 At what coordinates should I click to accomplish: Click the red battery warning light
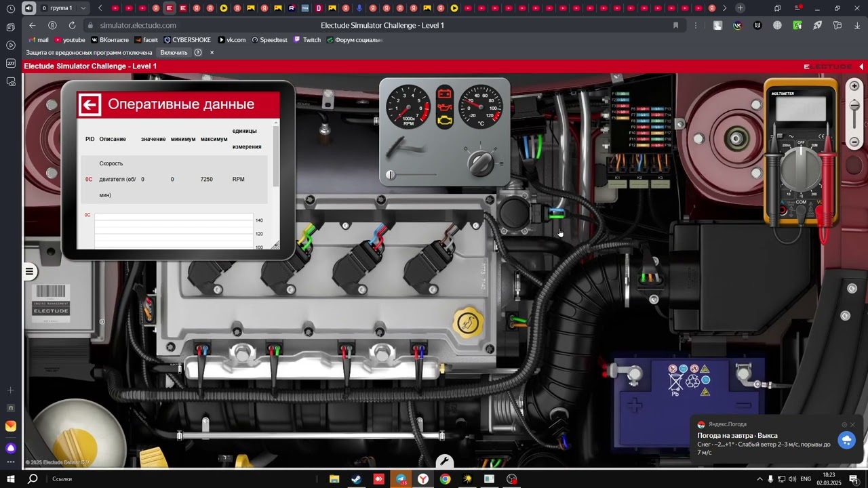(445, 94)
